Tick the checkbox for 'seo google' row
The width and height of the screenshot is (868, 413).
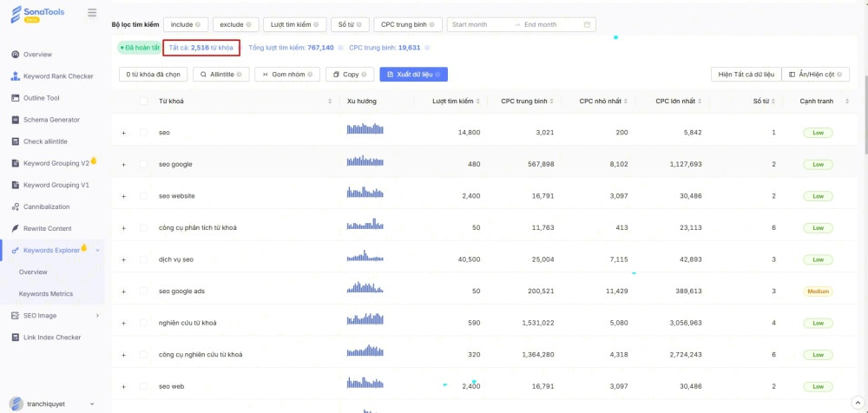click(143, 165)
